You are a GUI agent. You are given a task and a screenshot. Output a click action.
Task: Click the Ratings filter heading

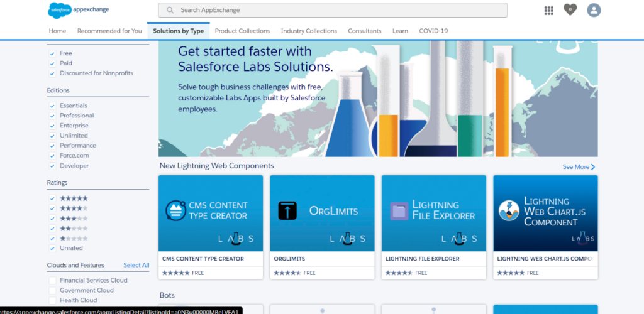57,183
